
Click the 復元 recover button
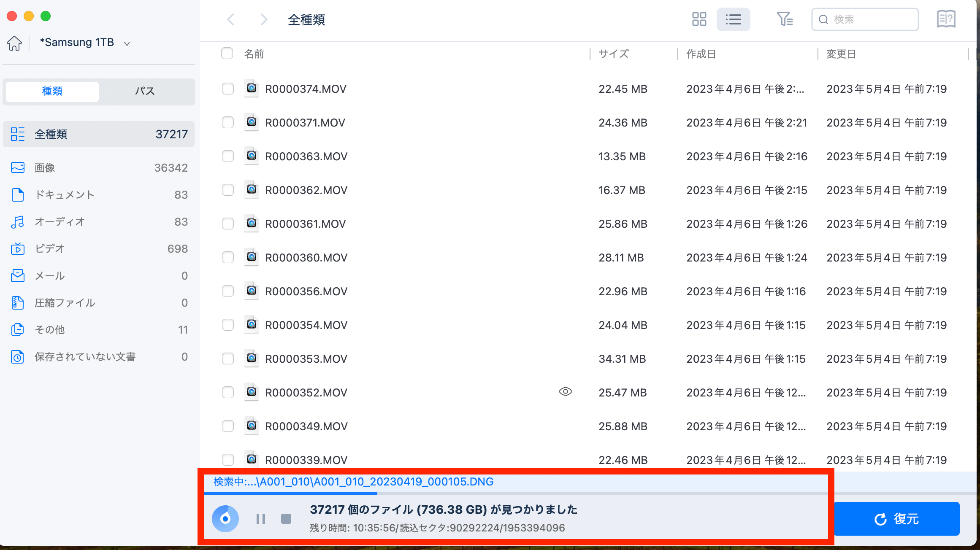(x=896, y=519)
